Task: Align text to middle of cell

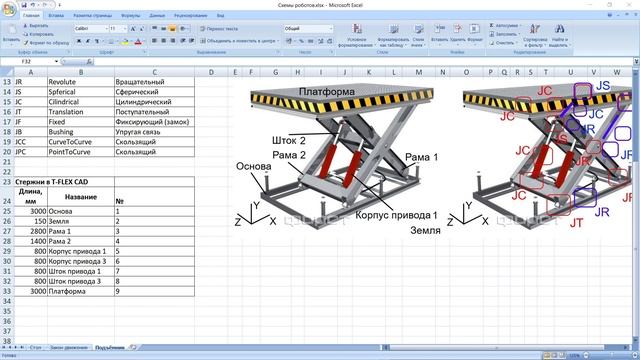Action: pyautogui.click(x=163, y=29)
